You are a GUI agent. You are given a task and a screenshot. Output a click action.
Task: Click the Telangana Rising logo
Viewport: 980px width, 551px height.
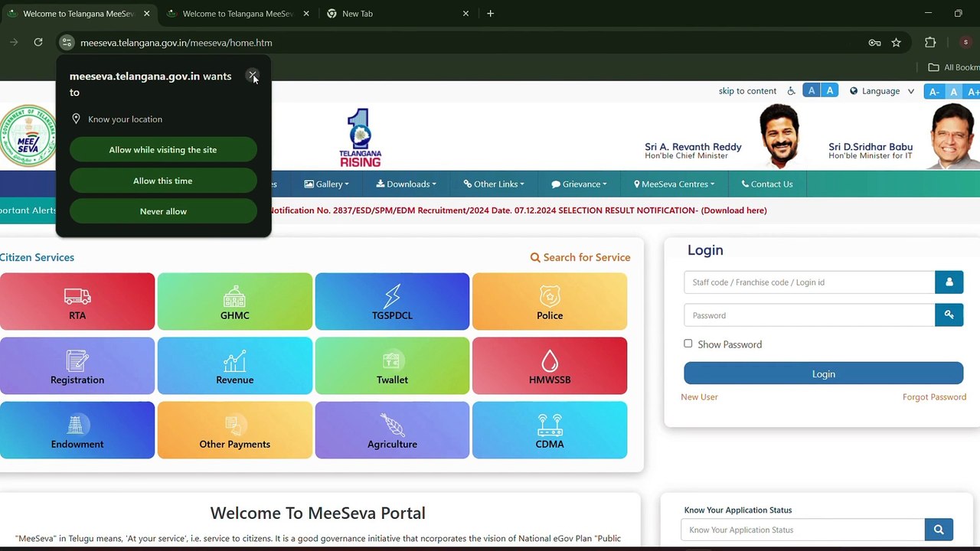(360, 138)
